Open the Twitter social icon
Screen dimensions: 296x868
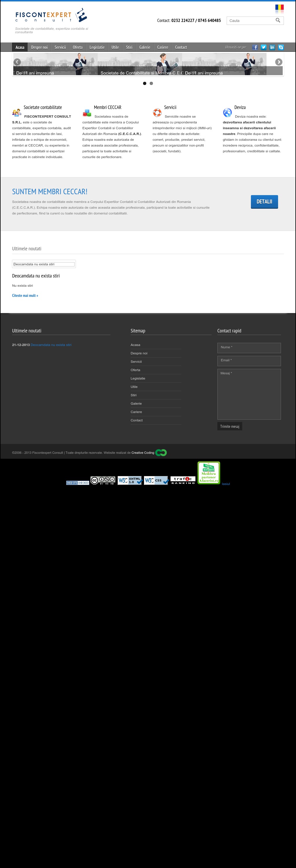coord(264,47)
